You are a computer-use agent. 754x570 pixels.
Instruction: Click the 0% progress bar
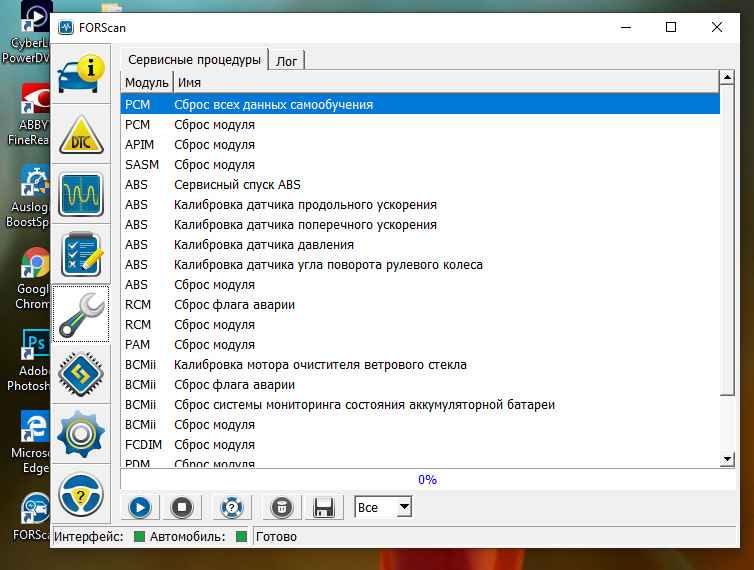coord(427,480)
